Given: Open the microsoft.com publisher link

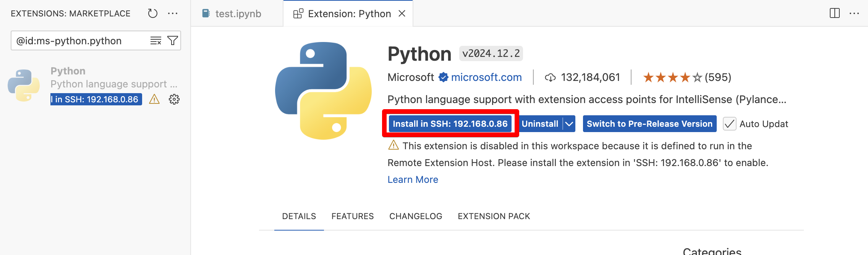Looking at the screenshot, I should point(486,77).
